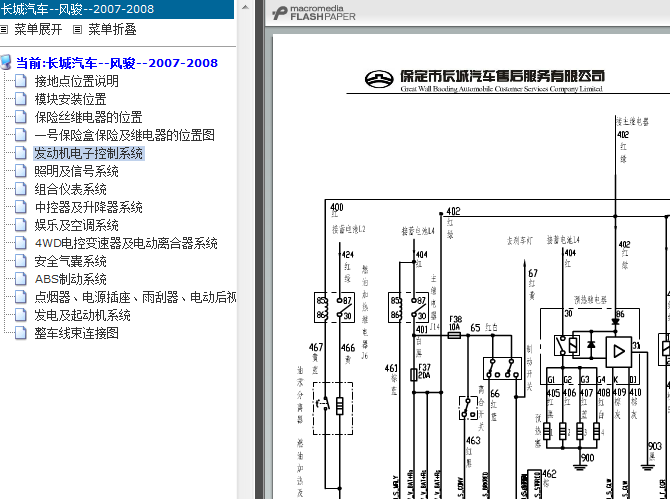Click page icon next to 发电及起动机系统
This screenshot has height=499, width=670.
[x=21, y=314]
